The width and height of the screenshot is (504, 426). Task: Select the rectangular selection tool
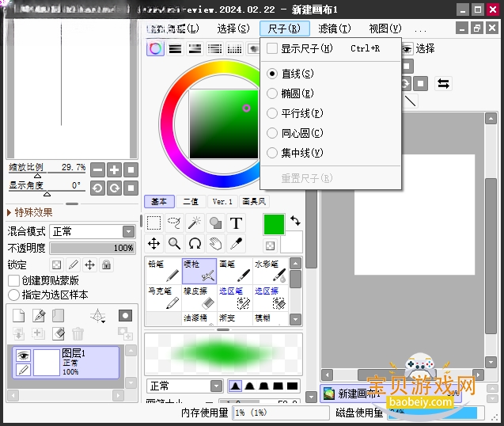coord(154,223)
